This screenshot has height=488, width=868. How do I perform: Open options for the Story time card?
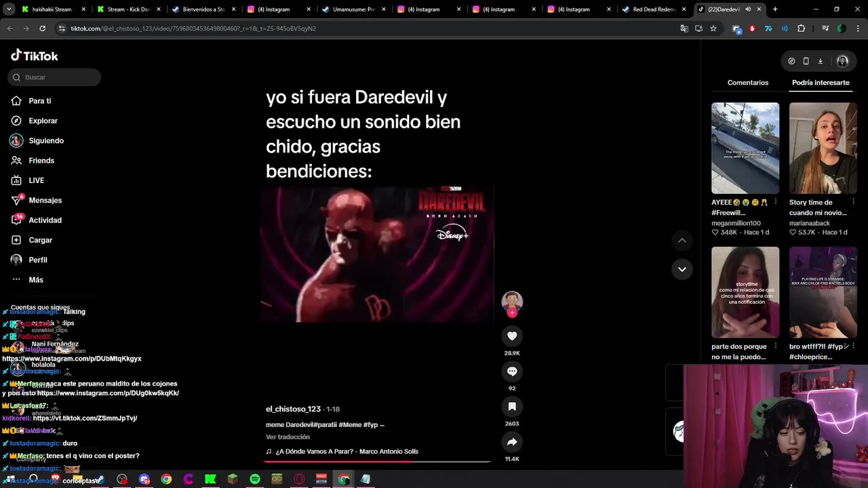(x=853, y=202)
